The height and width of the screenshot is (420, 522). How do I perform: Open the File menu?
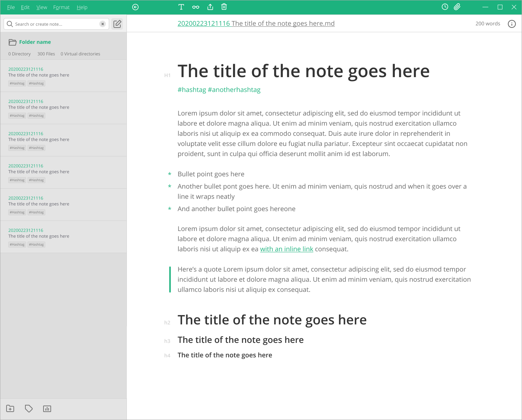click(11, 7)
